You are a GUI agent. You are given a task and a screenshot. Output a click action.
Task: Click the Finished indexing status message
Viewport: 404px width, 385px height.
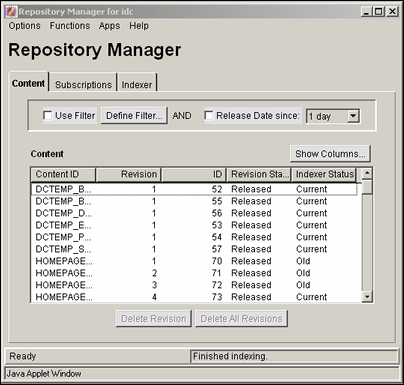pyautogui.click(x=230, y=356)
